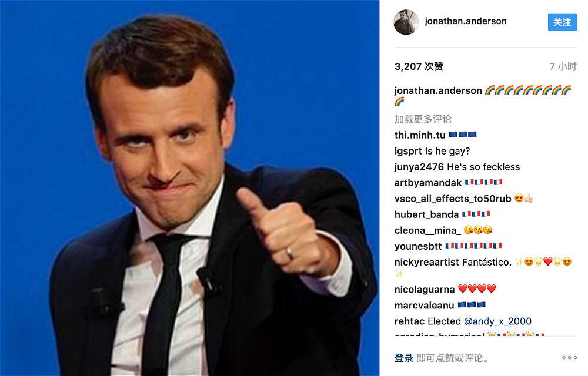The image size is (588, 376).
Task: Open hubert_banda commenter profile
Action: click(x=426, y=214)
